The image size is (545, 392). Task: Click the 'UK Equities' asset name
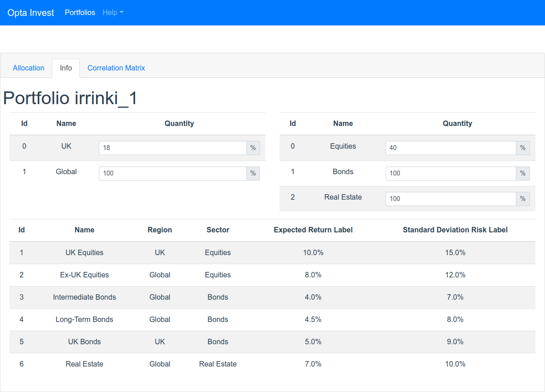click(85, 253)
